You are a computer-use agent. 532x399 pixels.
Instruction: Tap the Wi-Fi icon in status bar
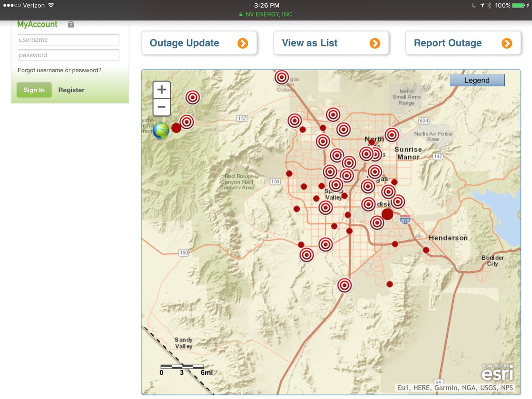coord(51,5)
